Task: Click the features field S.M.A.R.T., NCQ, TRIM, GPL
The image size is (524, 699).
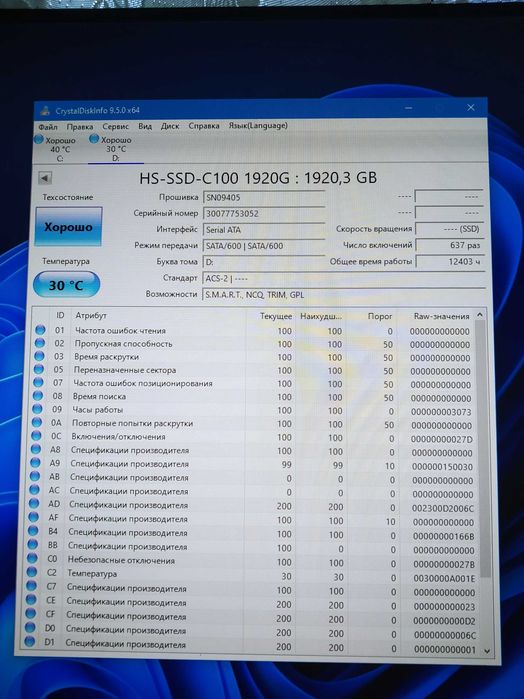Action: (343, 295)
